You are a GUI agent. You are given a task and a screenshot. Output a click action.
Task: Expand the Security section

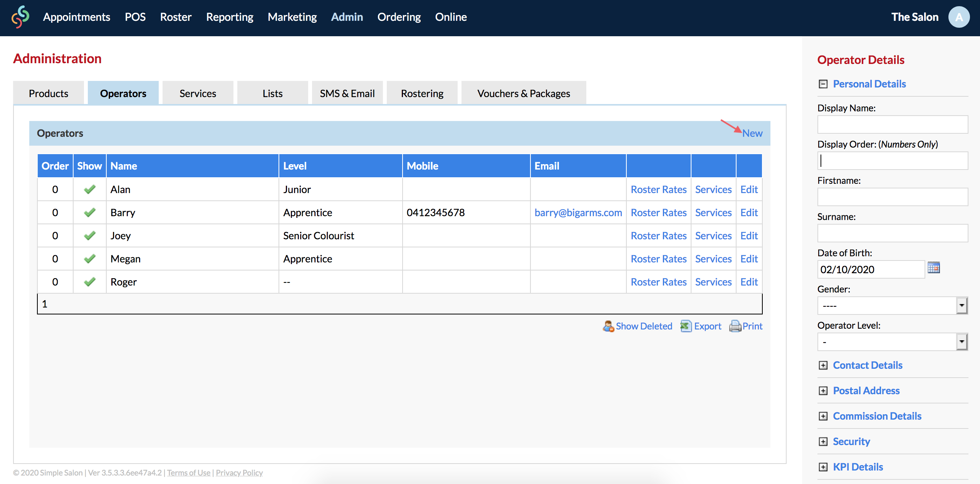(823, 442)
